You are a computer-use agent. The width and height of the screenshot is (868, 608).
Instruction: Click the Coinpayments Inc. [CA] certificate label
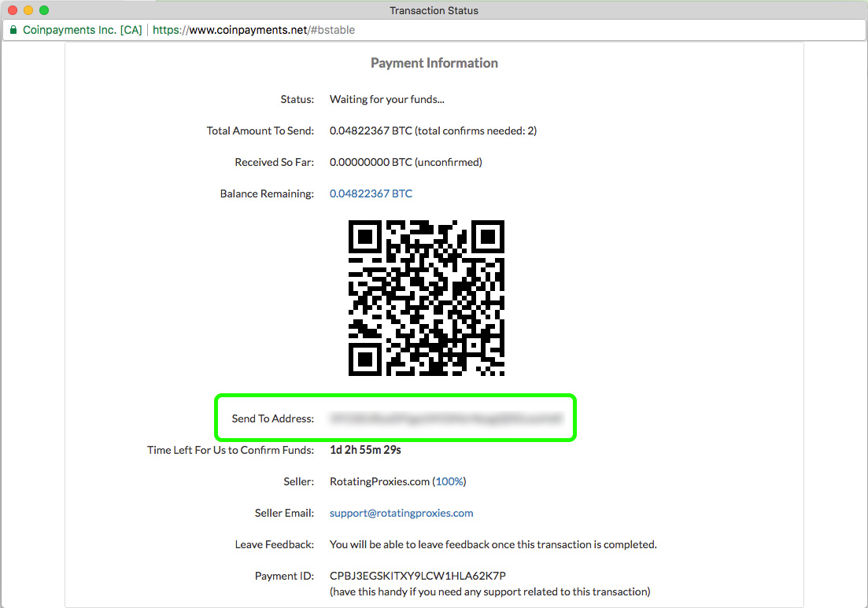83,30
